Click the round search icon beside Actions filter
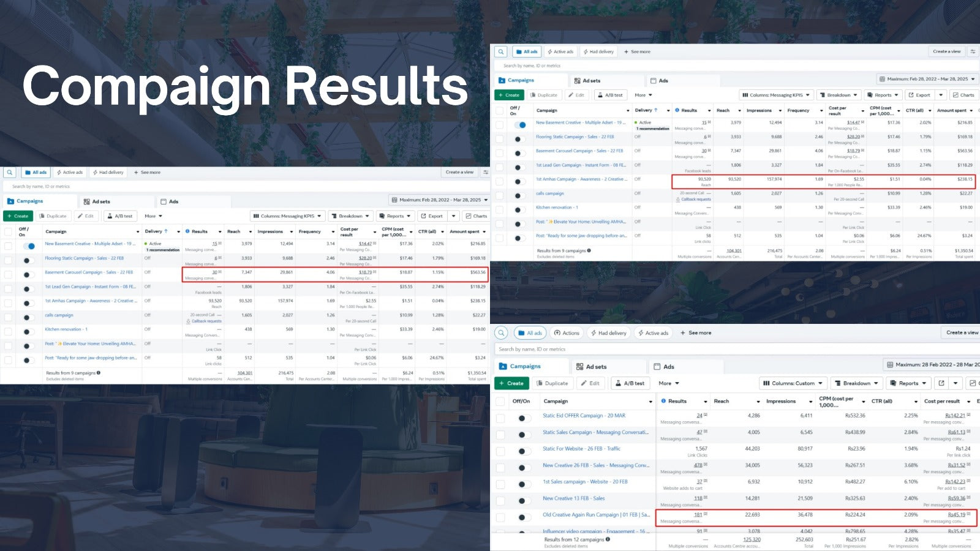The image size is (980, 551). [x=502, y=332]
